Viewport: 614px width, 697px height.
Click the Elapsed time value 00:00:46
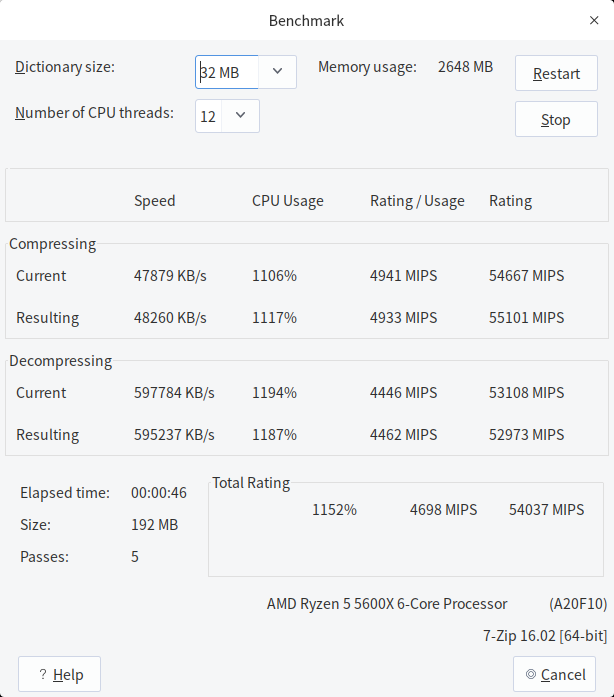click(x=159, y=493)
